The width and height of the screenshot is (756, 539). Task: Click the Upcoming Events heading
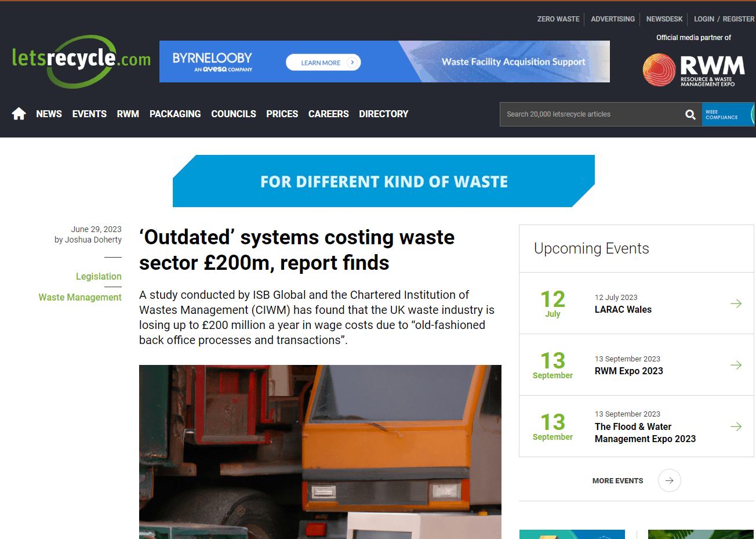[x=591, y=248]
